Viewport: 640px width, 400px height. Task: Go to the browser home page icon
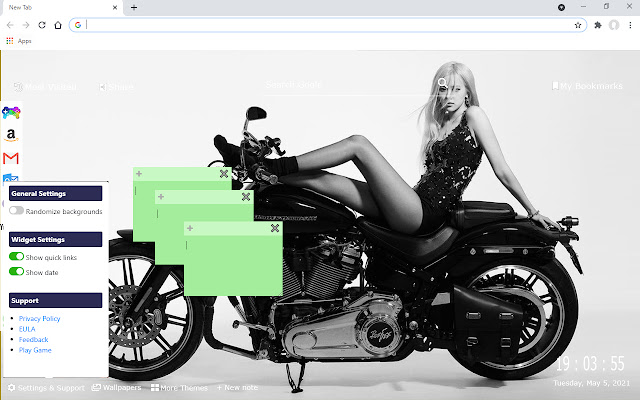pos(58,25)
